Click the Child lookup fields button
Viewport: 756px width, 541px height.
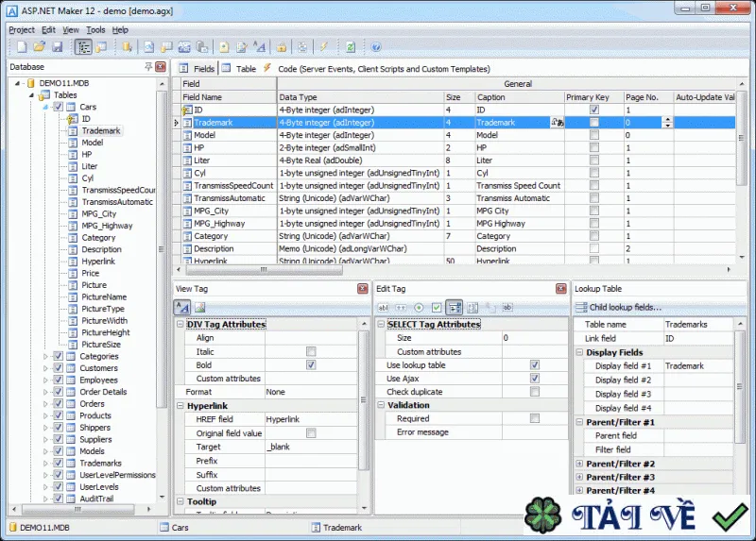(619, 308)
